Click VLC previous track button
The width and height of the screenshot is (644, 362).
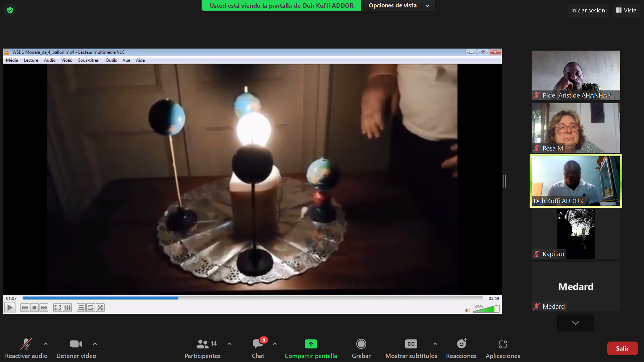25,307
